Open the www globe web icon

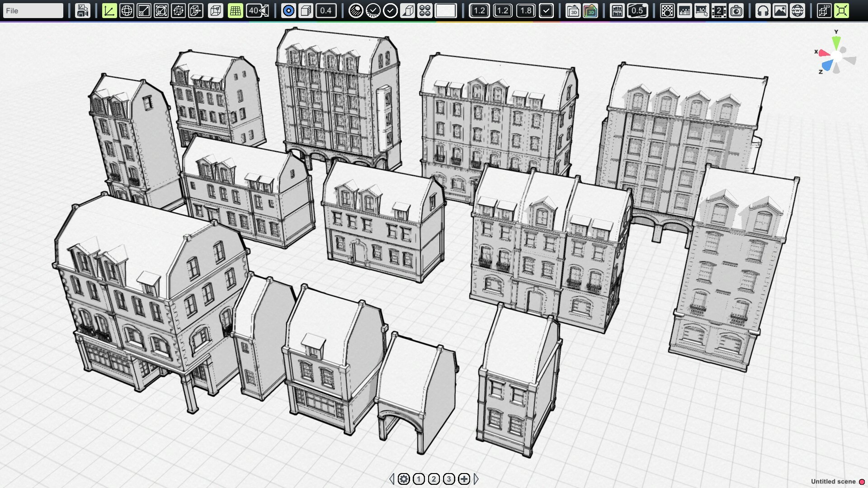coord(797,10)
